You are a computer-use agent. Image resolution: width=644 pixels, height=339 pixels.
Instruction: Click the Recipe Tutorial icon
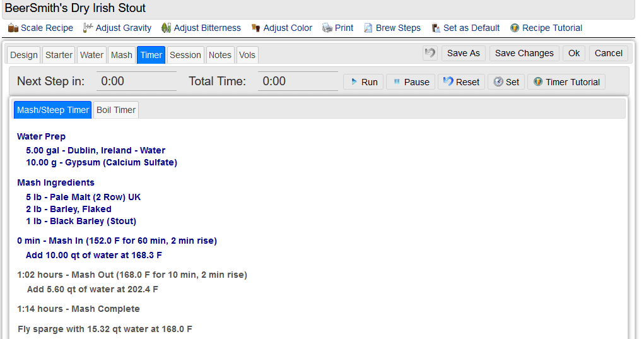pyautogui.click(x=515, y=28)
